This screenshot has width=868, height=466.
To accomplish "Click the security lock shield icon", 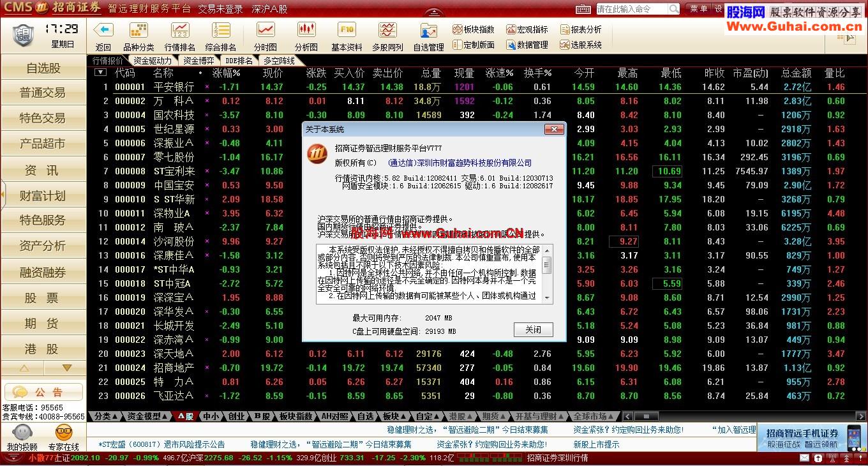I will [x=23, y=34].
